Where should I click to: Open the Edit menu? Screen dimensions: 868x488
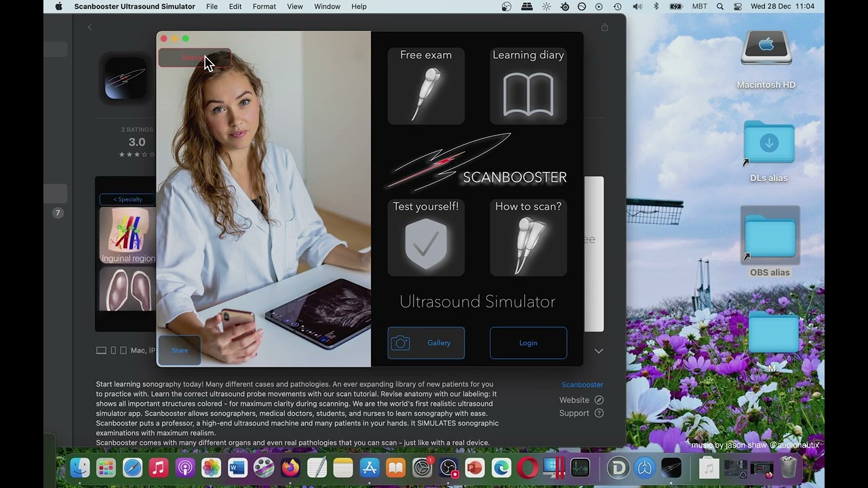(235, 7)
